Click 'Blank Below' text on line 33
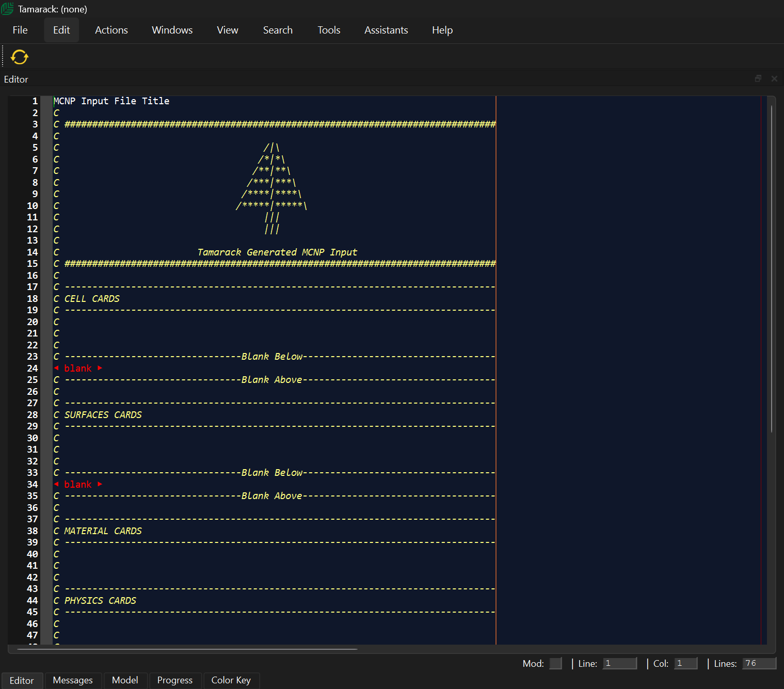The width and height of the screenshot is (784, 689). (x=272, y=473)
